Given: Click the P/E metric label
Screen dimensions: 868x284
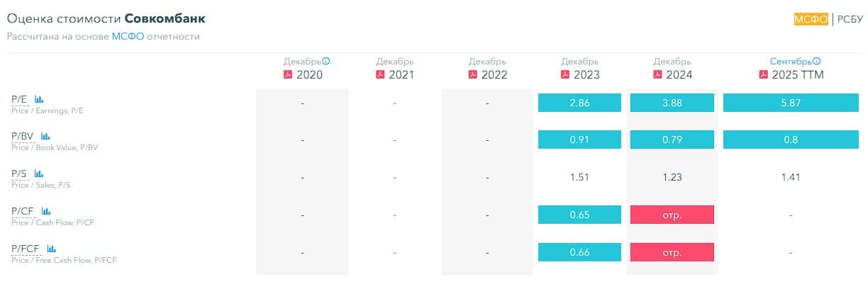Looking at the screenshot, I should pyautogui.click(x=19, y=100).
